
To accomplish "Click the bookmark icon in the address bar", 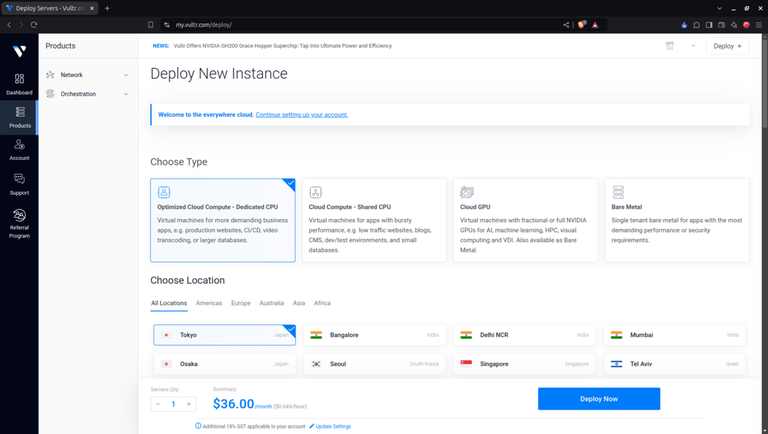I will [x=151, y=24].
